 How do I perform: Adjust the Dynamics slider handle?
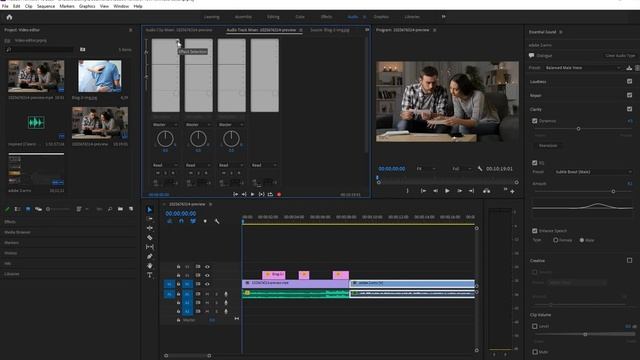pos(578,129)
